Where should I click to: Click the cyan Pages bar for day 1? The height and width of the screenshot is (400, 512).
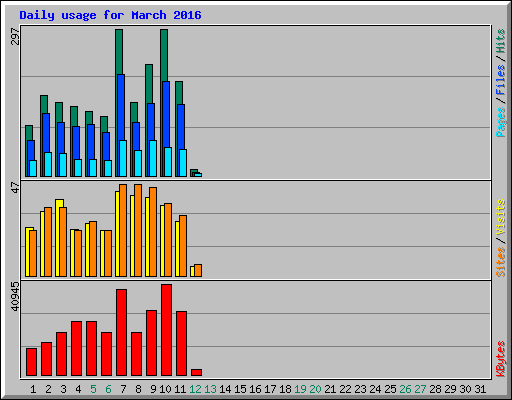pos(33,168)
